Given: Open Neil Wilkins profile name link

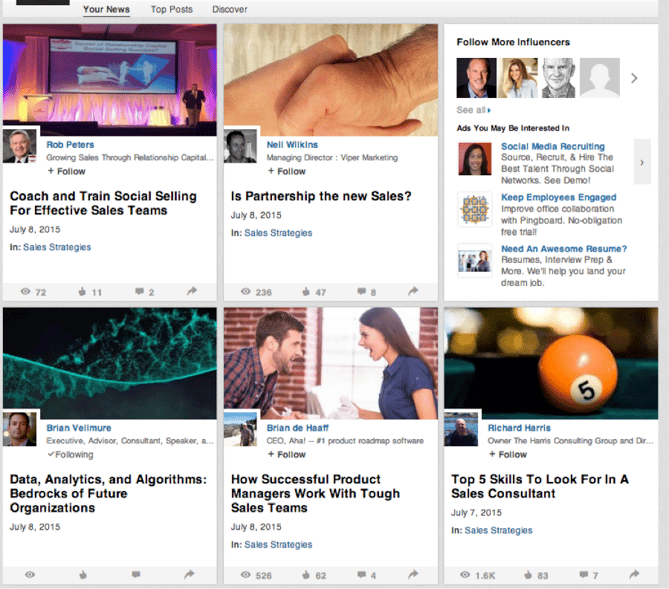Looking at the screenshot, I should coord(292,145).
